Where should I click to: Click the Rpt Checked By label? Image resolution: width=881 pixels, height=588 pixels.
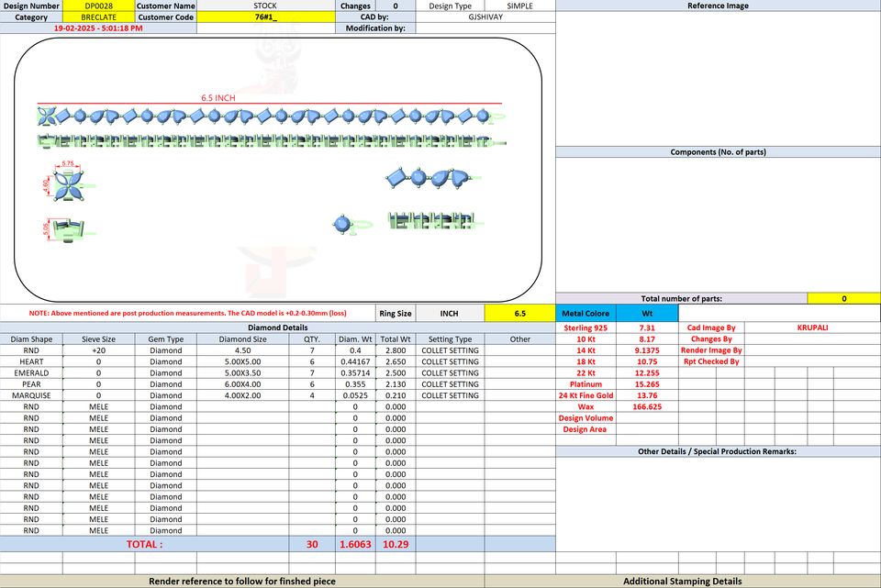[x=711, y=361]
